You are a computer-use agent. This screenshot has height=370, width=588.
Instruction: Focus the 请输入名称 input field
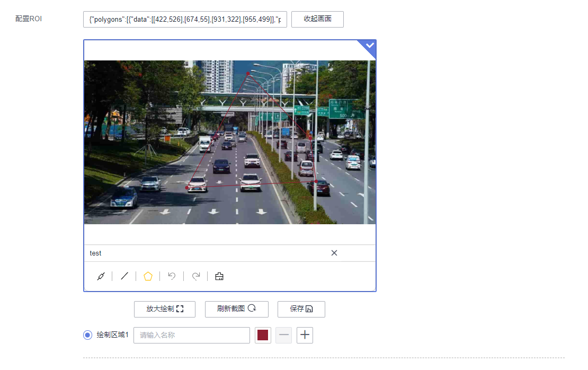click(x=192, y=335)
